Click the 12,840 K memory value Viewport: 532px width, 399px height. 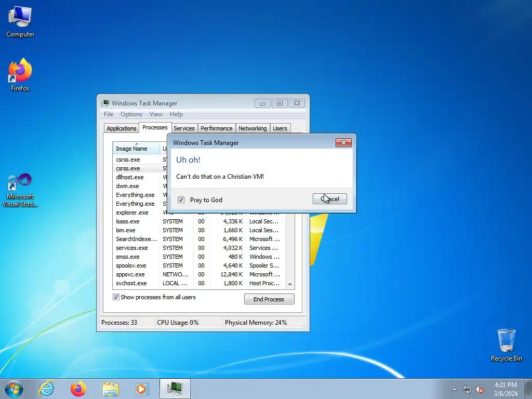231,274
